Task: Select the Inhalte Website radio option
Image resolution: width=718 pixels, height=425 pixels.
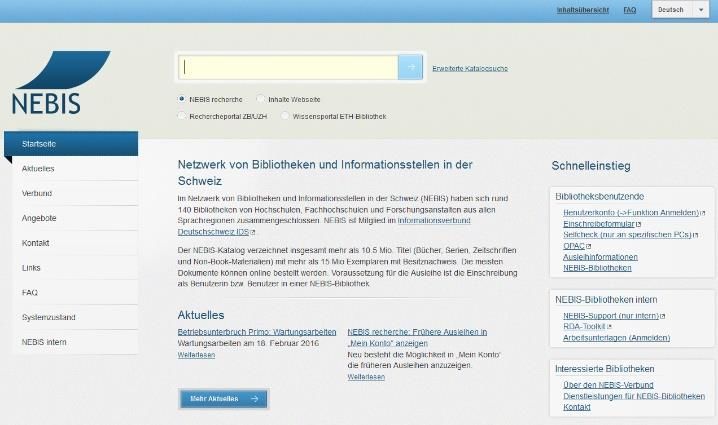Action: coord(261,99)
